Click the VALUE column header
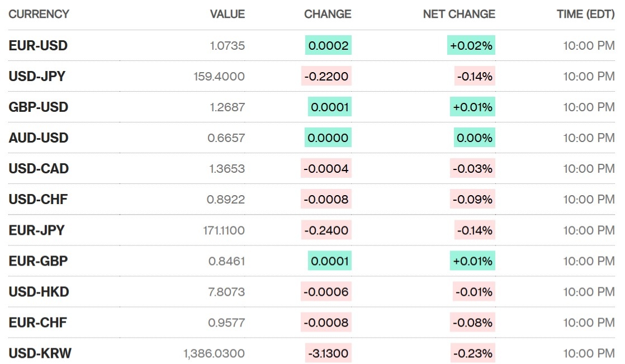 coord(227,14)
